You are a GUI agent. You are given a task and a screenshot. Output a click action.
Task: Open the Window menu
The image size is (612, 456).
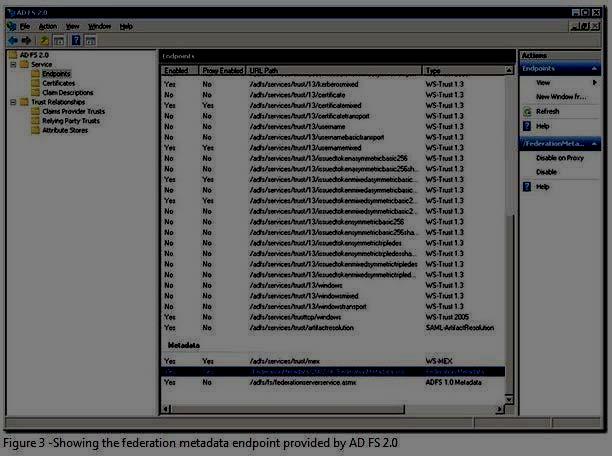click(100, 27)
